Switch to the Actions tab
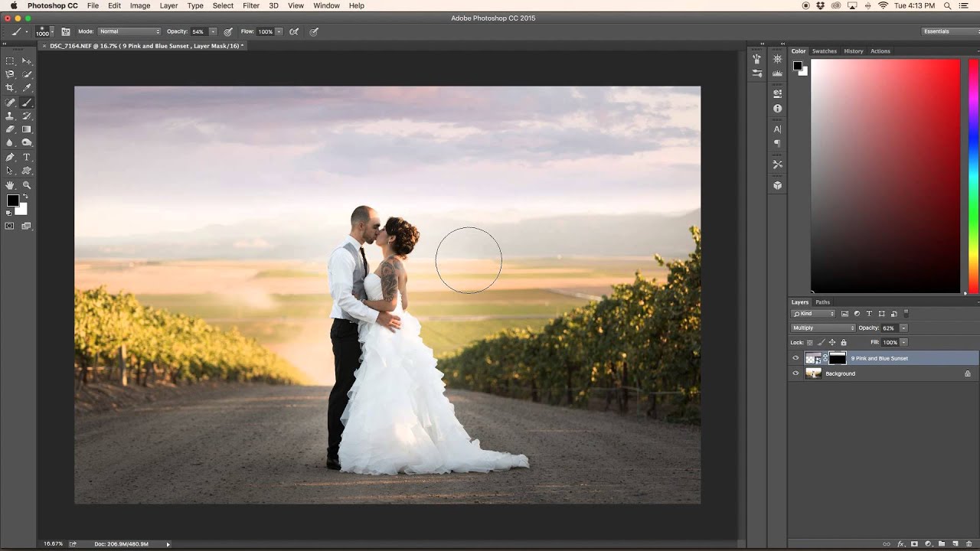Image resolution: width=980 pixels, height=551 pixels. [880, 51]
